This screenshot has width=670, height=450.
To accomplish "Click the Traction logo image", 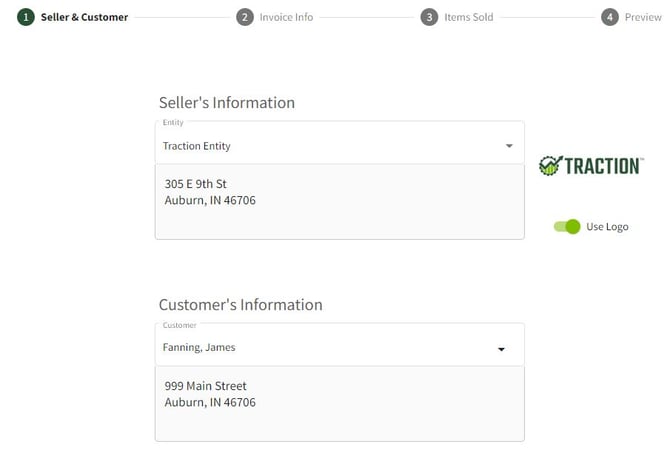I will coord(590,166).
